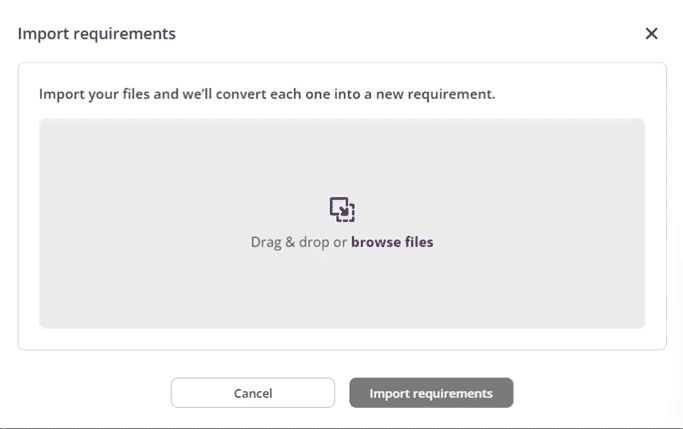Click the gray Import requirements button
Screen dimensions: 683x429
pos(431,393)
